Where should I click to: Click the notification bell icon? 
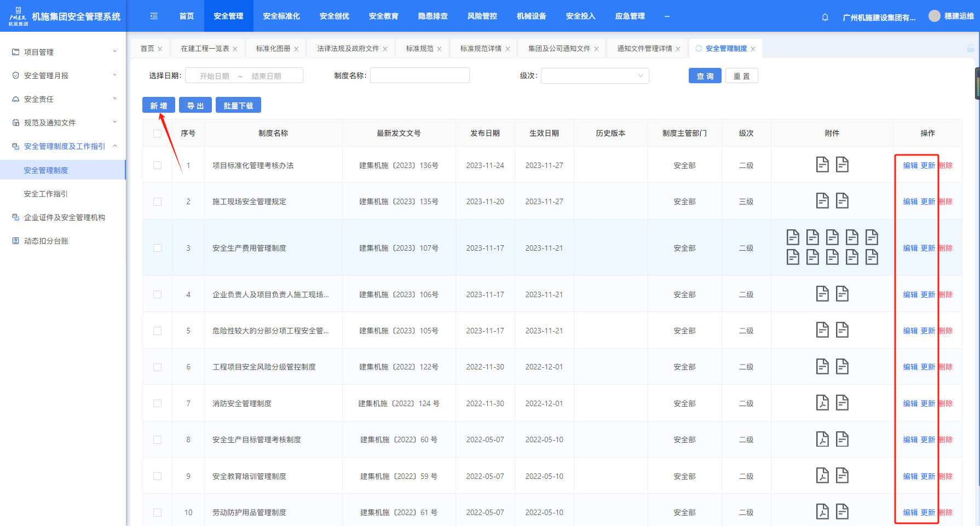(x=825, y=17)
